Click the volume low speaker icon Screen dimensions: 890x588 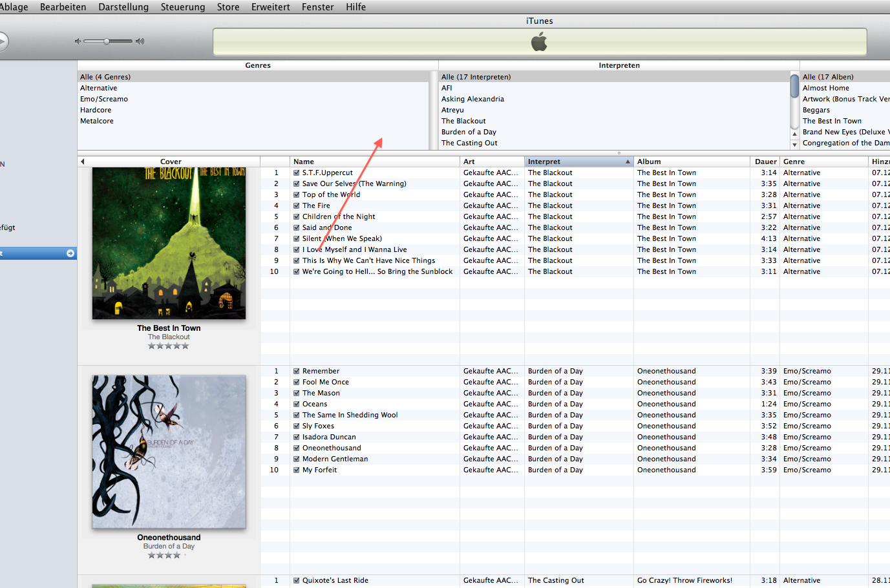coord(78,41)
